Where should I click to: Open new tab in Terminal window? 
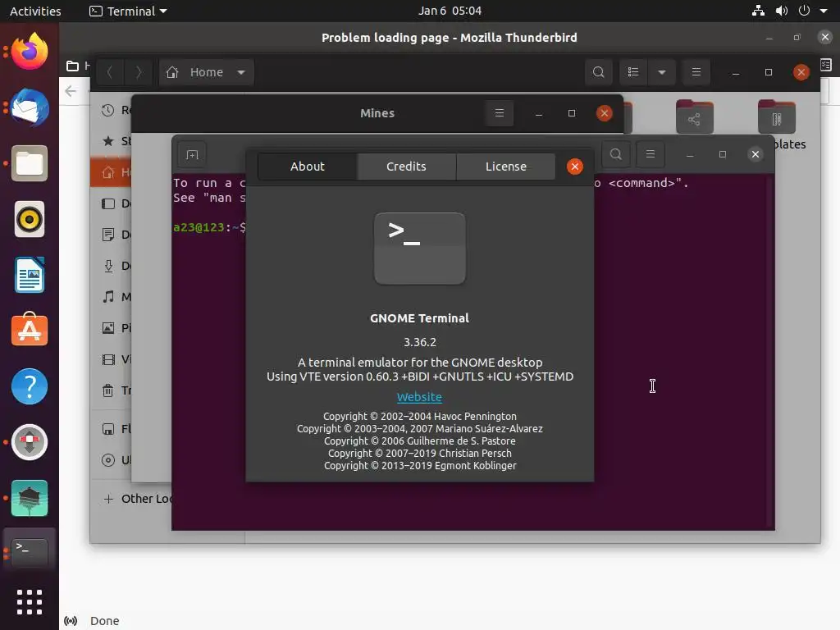192,155
